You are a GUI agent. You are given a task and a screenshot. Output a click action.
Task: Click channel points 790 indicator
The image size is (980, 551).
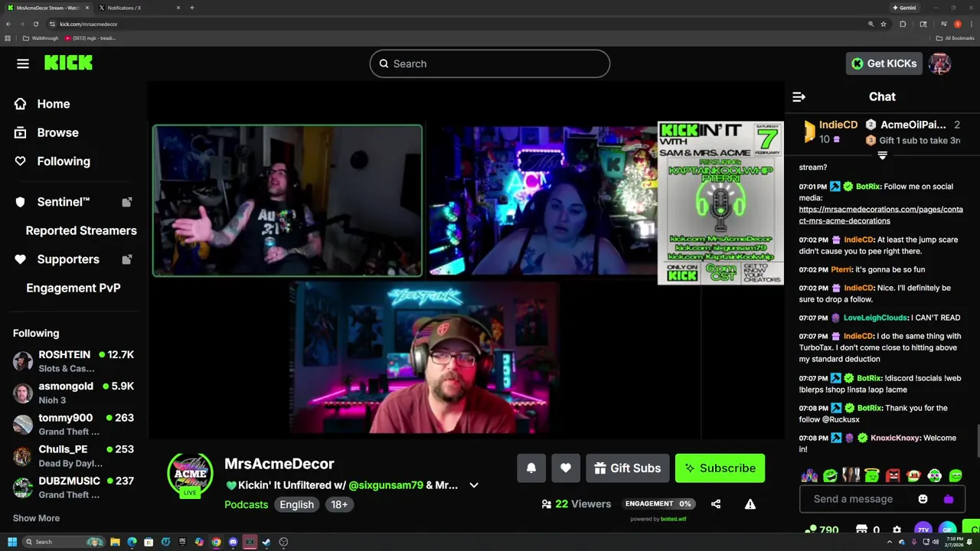822,530
